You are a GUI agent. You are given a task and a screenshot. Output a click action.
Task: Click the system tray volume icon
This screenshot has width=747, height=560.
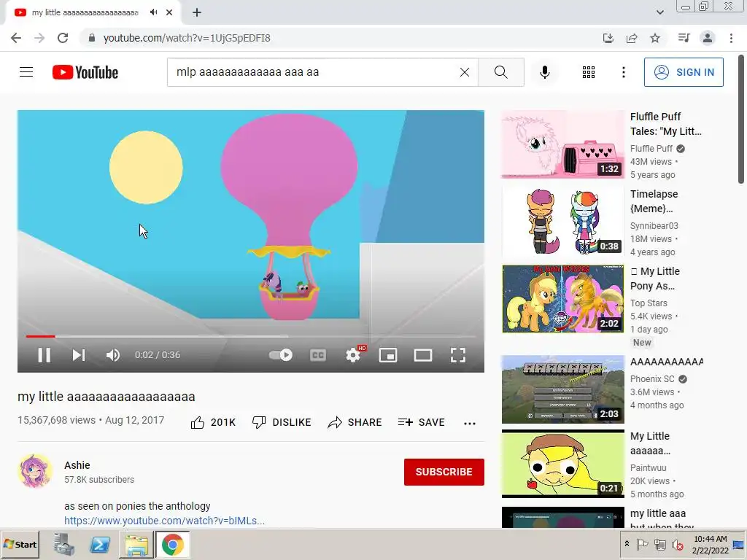[x=677, y=544]
